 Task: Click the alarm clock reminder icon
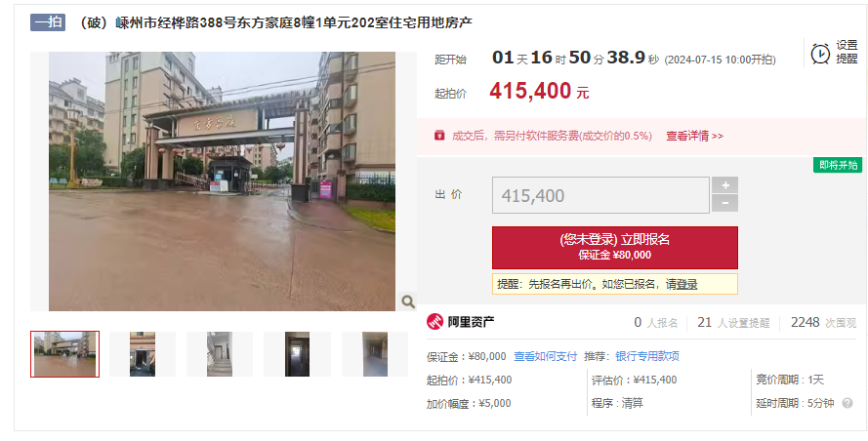click(x=820, y=54)
